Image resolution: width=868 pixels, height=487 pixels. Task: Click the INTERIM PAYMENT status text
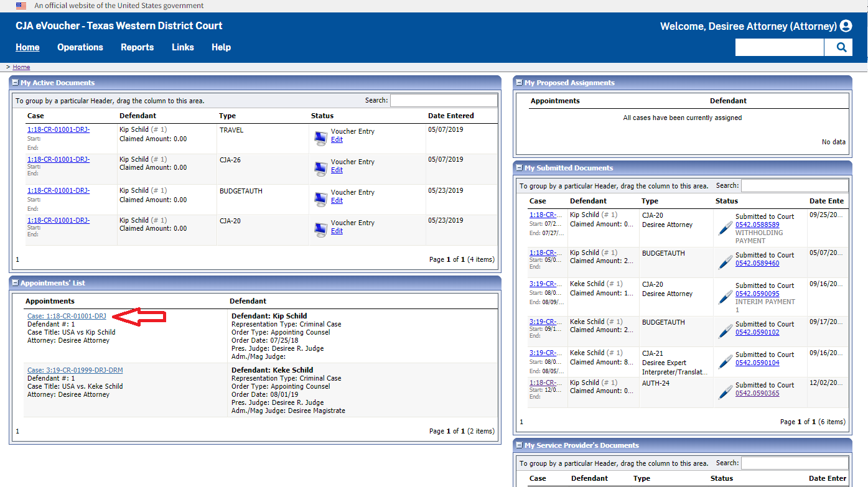[x=765, y=305]
